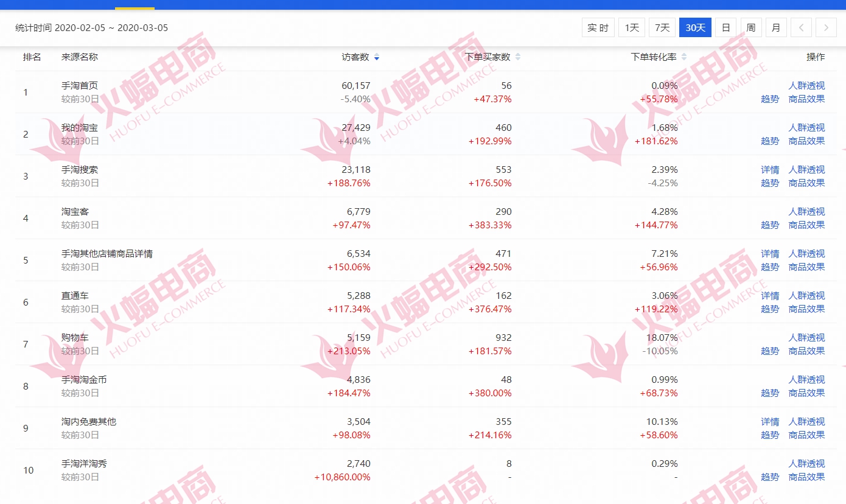Sort by 访客数 column arrow
846x504 pixels.
tap(377, 57)
